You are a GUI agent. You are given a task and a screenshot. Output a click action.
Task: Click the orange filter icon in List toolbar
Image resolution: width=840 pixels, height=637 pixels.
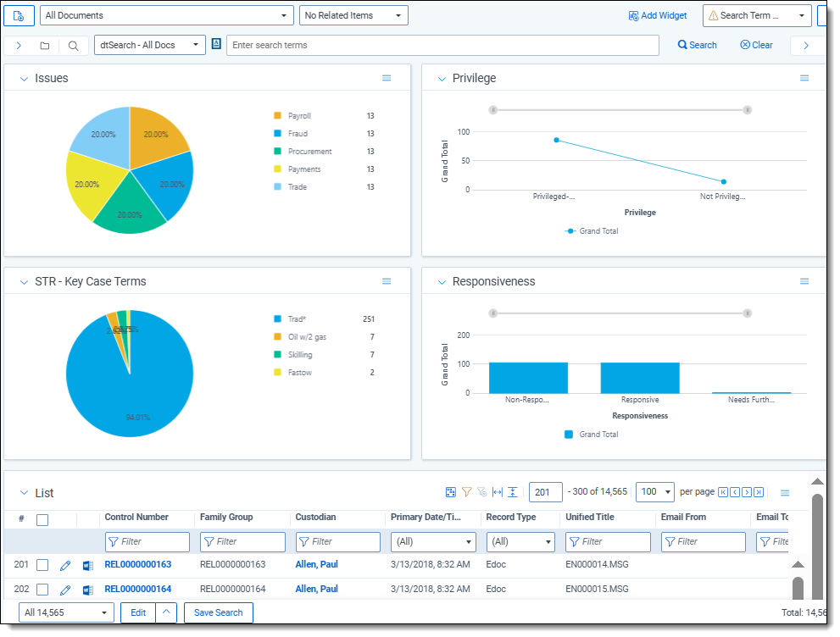[x=466, y=492]
